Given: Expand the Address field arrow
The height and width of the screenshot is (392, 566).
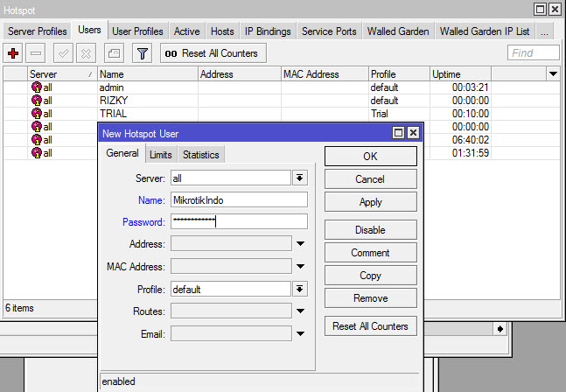Looking at the screenshot, I should click(x=300, y=243).
